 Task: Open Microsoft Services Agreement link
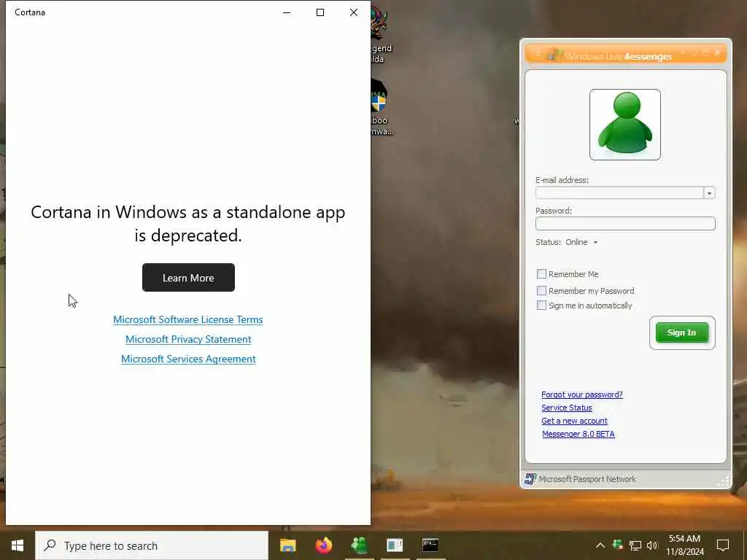coord(188,359)
